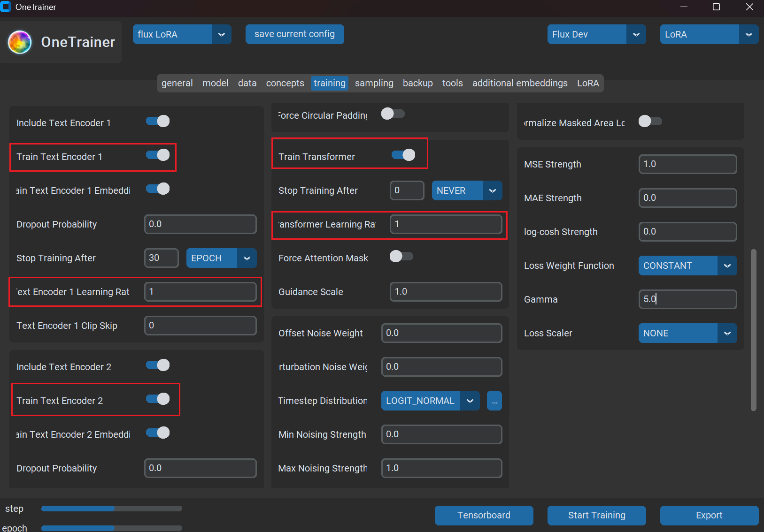
Task: Click Gamma input field
Action: click(x=688, y=299)
